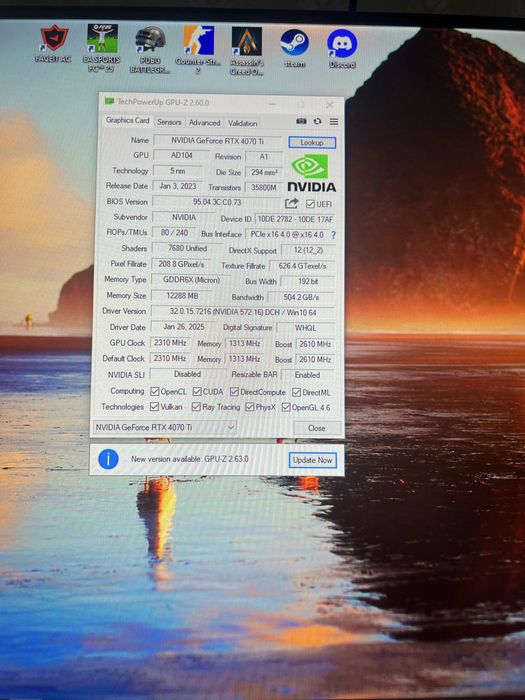Click the BIOS share/export arrow icon
Screen dimensions: 525x700
click(292, 204)
